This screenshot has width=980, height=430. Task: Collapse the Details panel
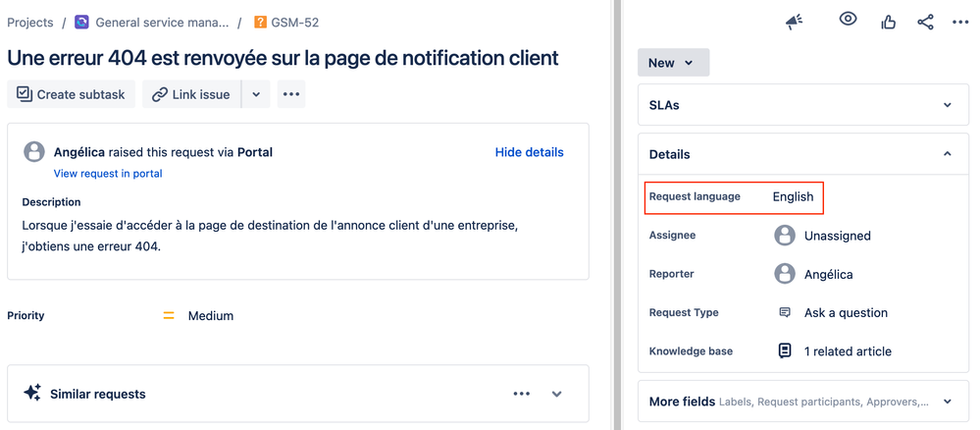coord(803,154)
